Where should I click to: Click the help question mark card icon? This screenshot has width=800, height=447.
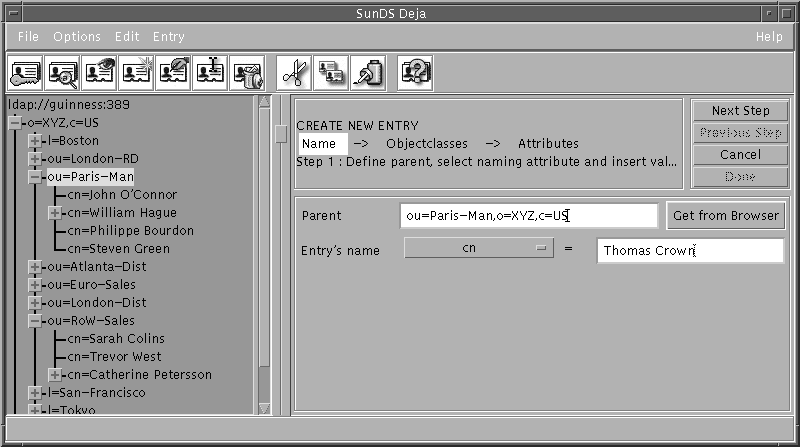point(415,73)
